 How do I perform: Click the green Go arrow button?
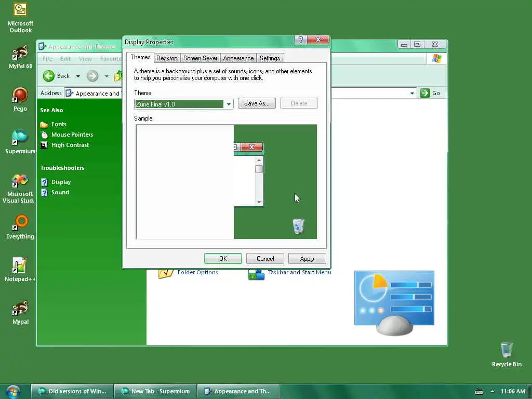[425, 93]
